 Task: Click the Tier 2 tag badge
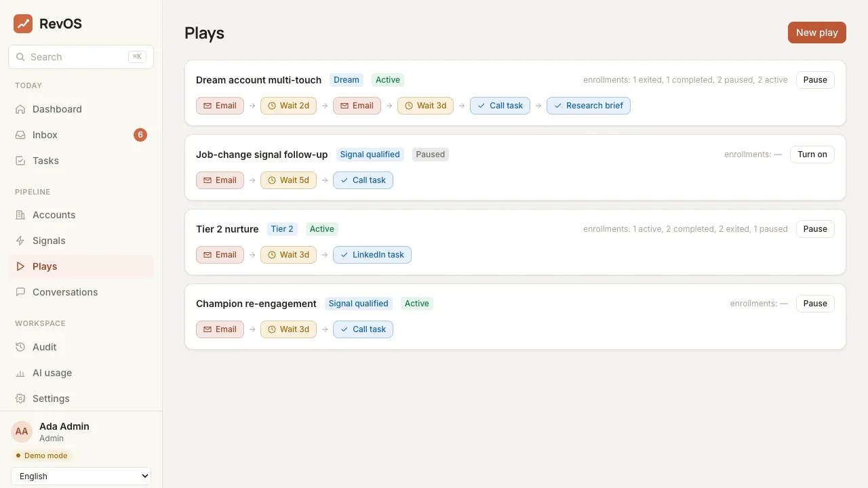point(282,229)
